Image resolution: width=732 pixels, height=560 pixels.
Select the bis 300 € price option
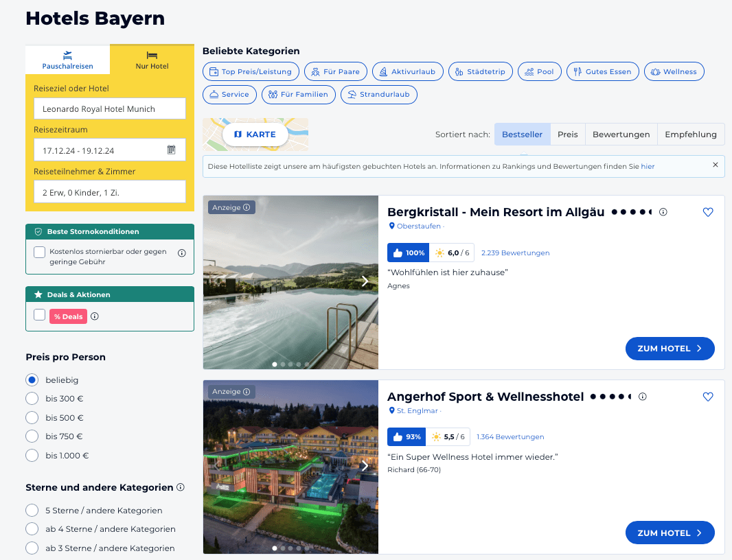point(32,399)
